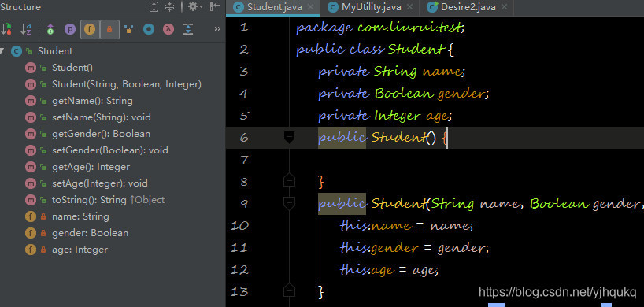Show more Structure toolbar items chevron
The height and width of the screenshot is (307, 644).
(217, 28)
